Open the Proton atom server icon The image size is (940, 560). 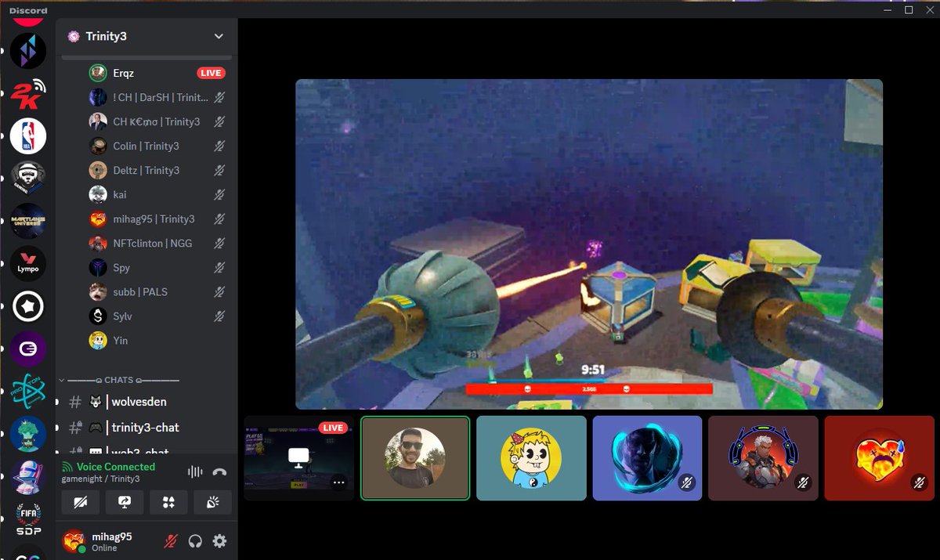pos(28,392)
